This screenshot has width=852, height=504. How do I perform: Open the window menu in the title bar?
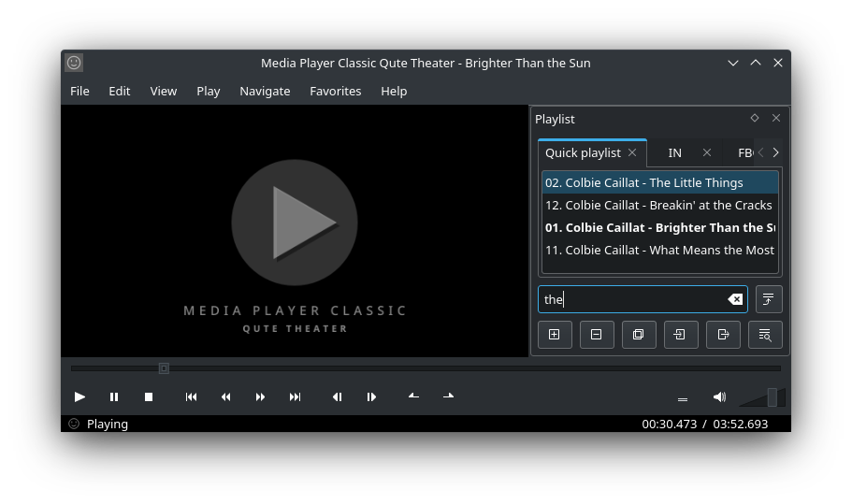point(74,63)
